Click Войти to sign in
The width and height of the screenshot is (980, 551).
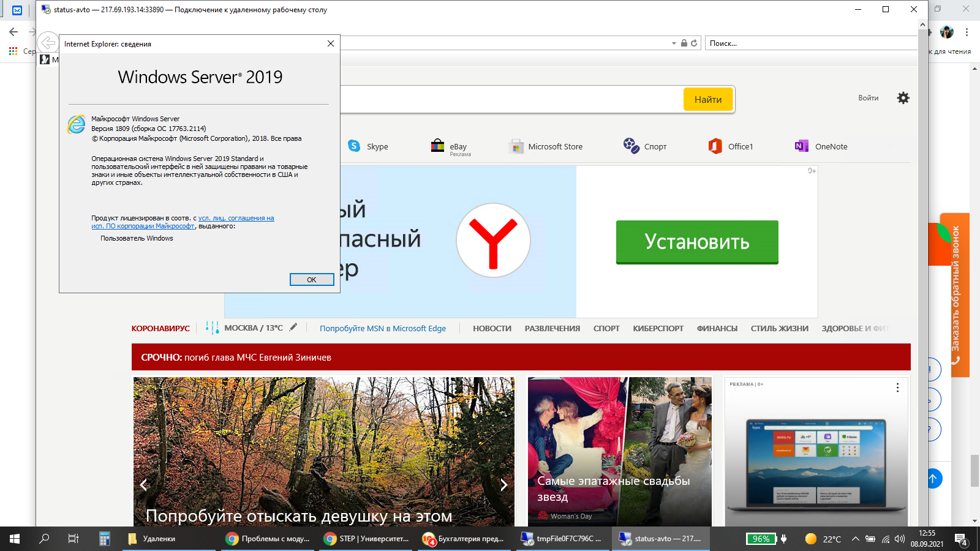[x=868, y=98]
